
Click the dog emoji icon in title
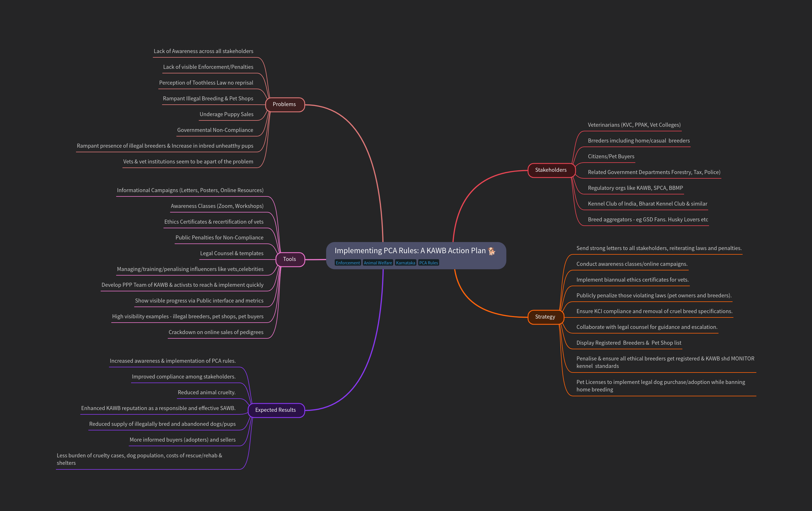(x=492, y=251)
